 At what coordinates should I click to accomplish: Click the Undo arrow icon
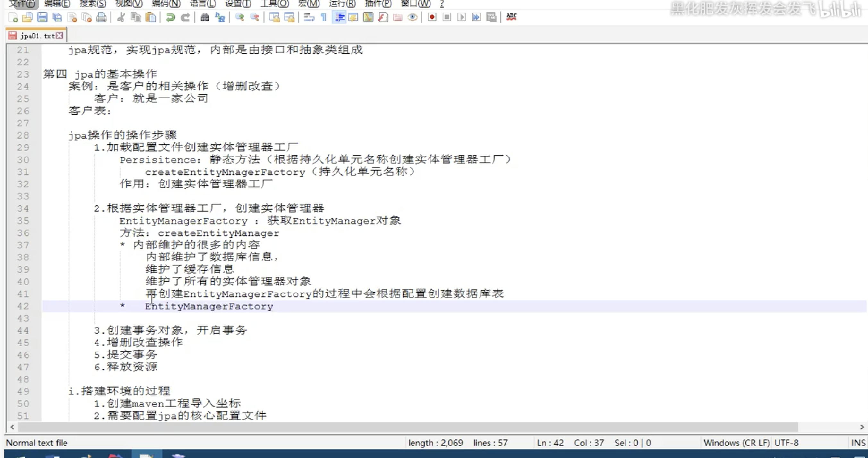(x=171, y=17)
